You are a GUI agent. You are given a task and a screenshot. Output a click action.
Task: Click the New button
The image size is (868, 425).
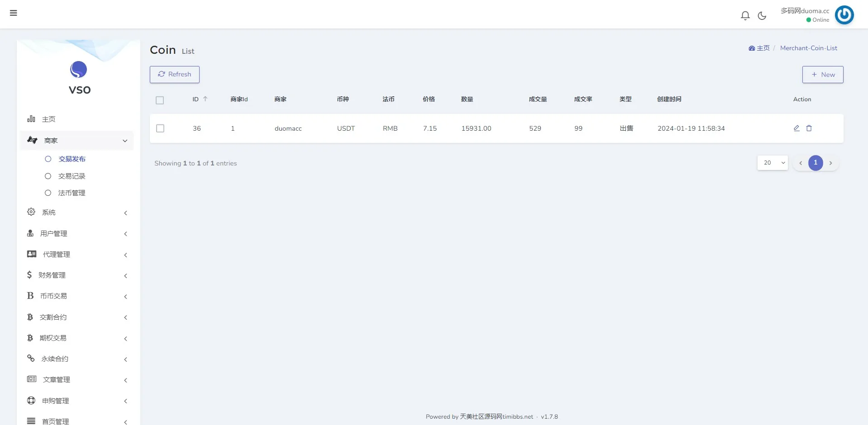(x=822, y=75)
